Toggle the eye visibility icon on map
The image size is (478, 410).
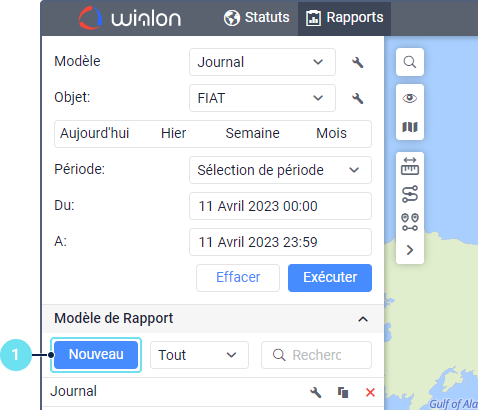[410, 98]
